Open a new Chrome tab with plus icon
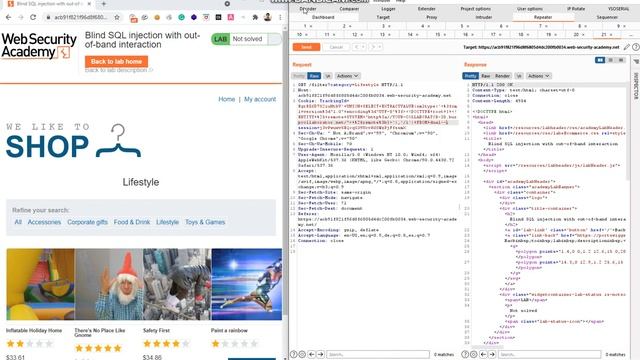 pos(104,4)
